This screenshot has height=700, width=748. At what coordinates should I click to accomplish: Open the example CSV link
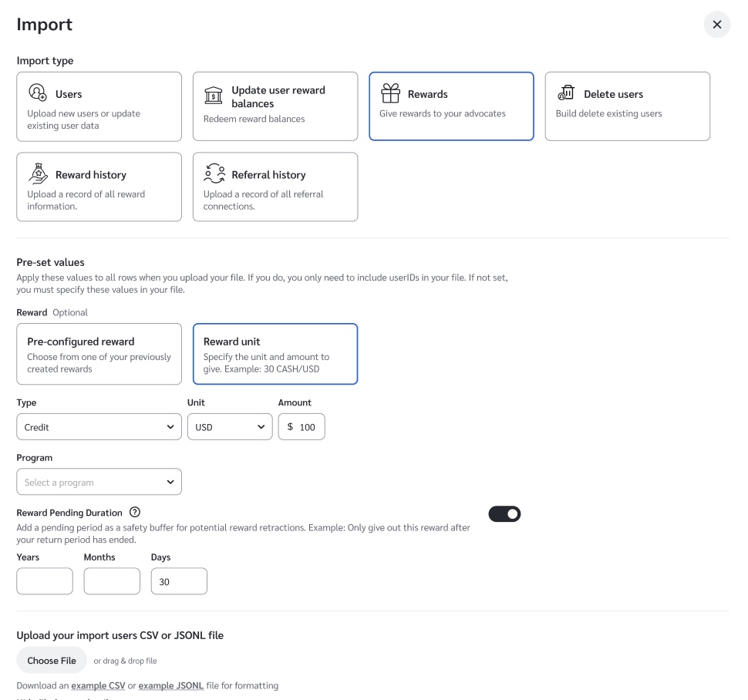coord(98,685)
